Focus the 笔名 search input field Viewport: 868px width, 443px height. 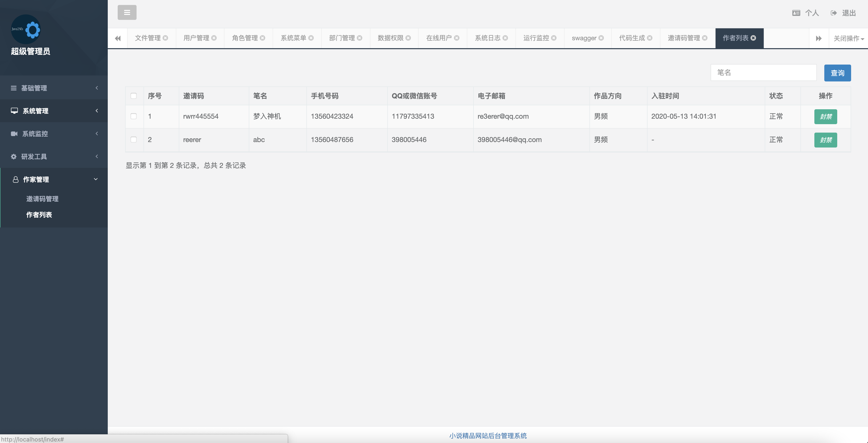click(x=763, y=73)
